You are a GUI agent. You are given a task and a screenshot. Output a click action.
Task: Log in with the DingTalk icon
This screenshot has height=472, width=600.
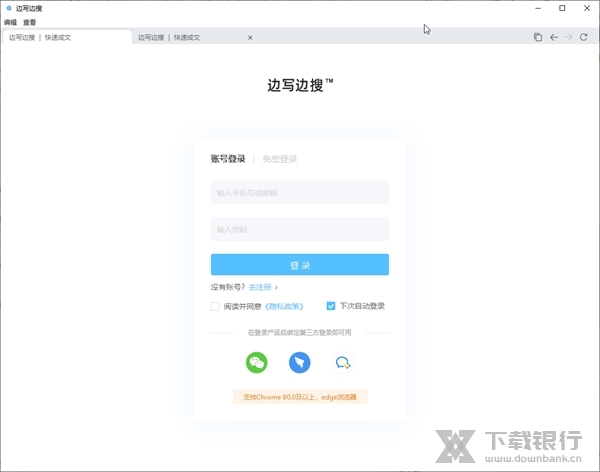tap(300, 362)
